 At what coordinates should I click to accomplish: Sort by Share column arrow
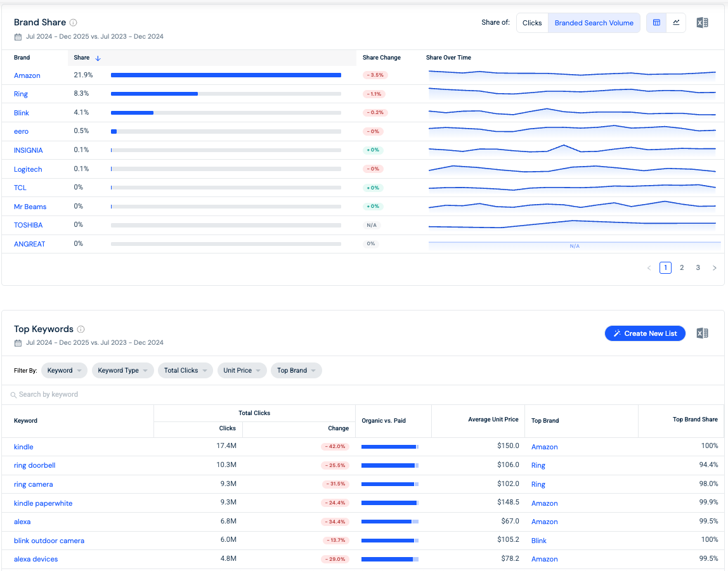click(98, 58)
